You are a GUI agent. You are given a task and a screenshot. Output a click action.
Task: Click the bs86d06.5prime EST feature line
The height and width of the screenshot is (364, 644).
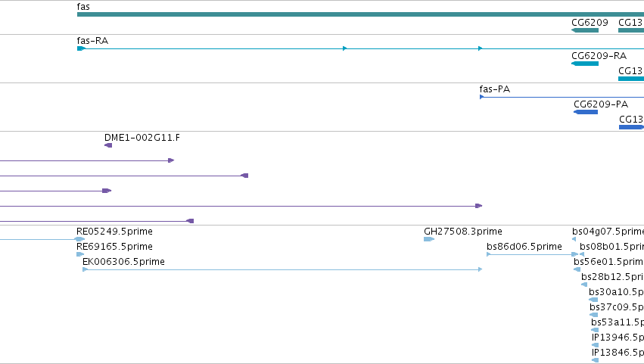[532, 254]
